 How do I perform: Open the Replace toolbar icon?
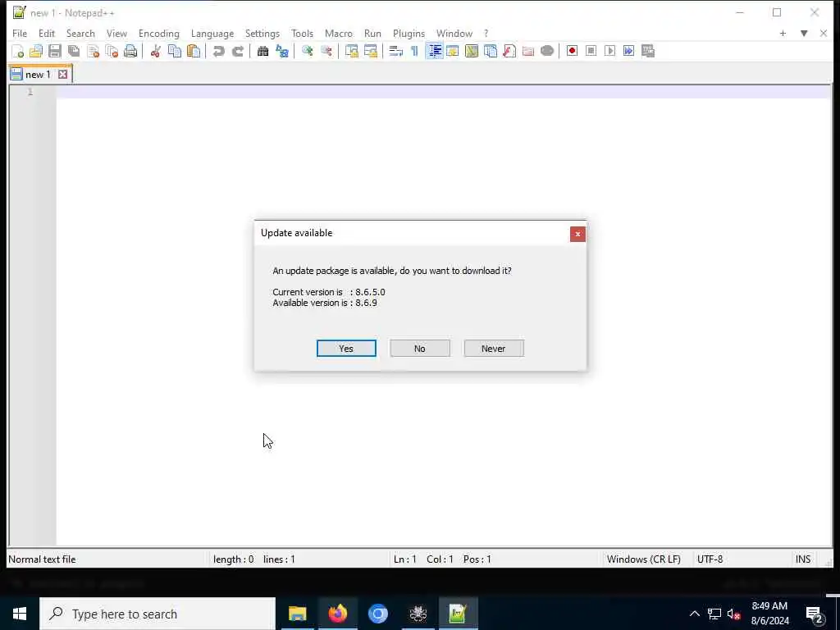coord(282,51)
